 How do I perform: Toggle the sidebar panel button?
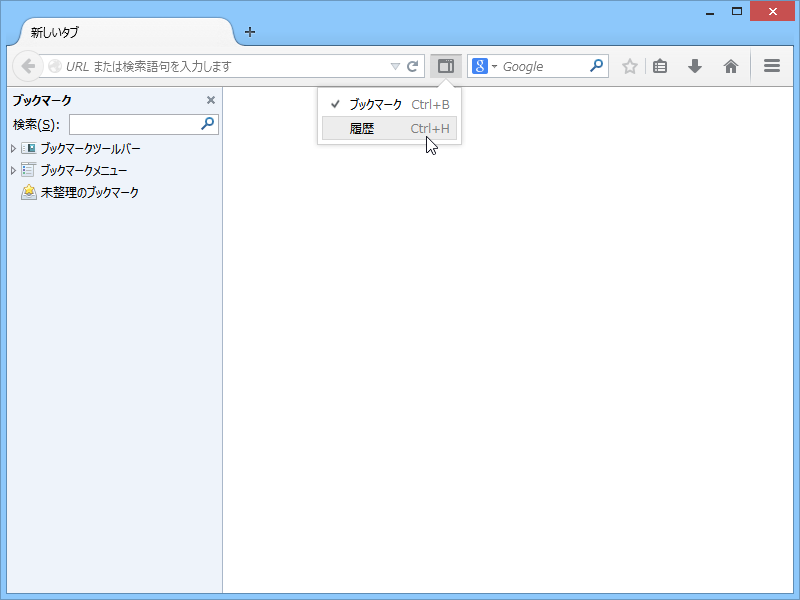[x=445, y=66]
